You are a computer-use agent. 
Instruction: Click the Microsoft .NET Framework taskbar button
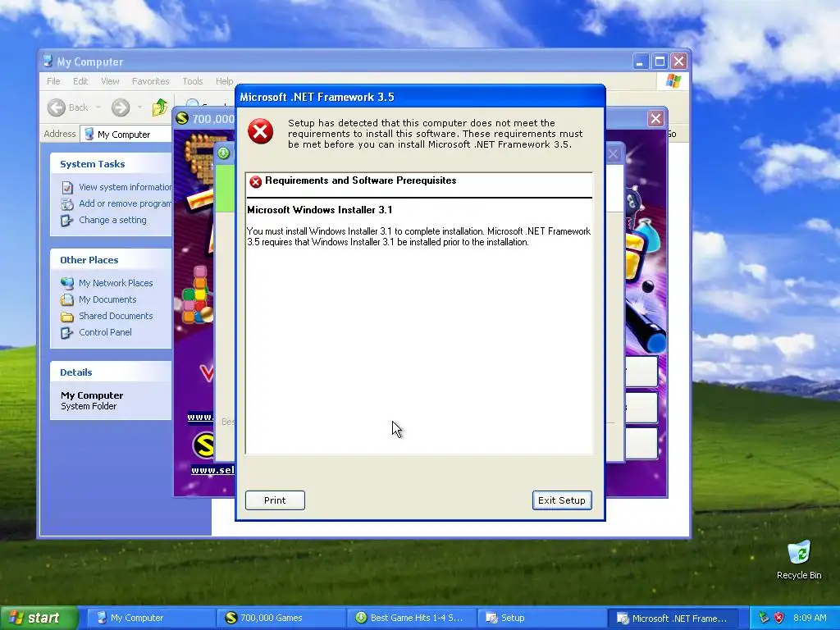coord(673,619)
